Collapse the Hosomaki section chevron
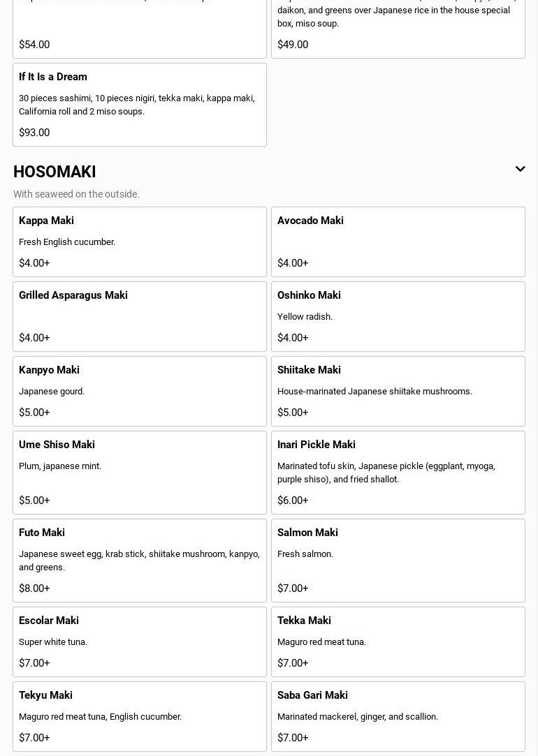The height and width of the screenshot is (756, 538). tap(520, 169)
